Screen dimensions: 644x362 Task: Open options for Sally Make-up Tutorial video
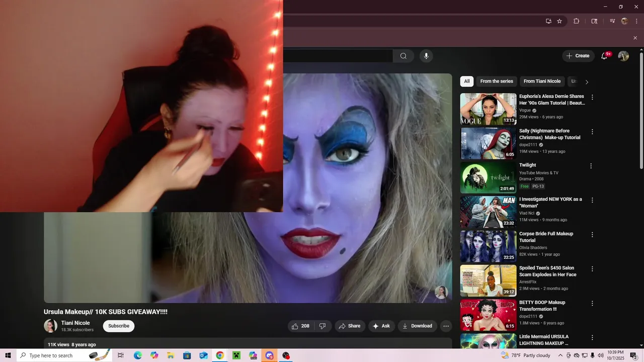(x=592, y=132)
